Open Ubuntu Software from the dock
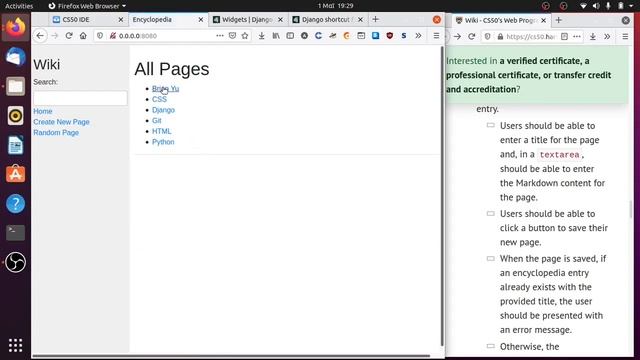 click(16, 174)
